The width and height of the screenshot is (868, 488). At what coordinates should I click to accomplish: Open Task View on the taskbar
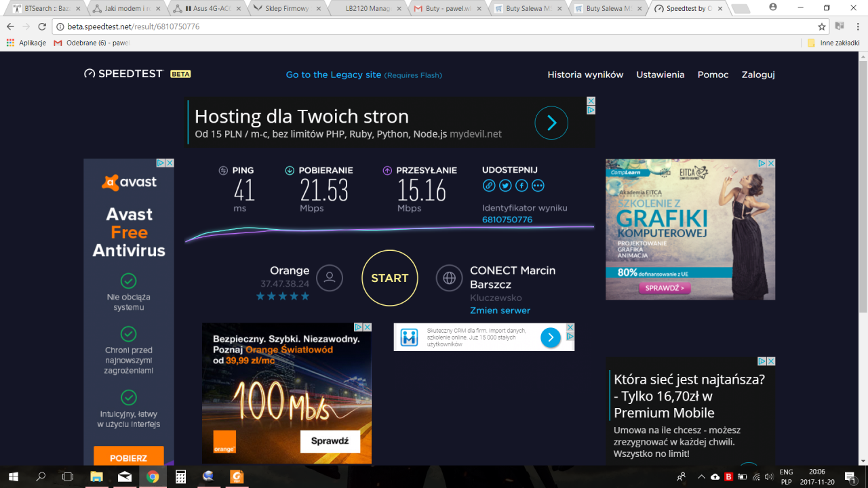tap(68, 476)
